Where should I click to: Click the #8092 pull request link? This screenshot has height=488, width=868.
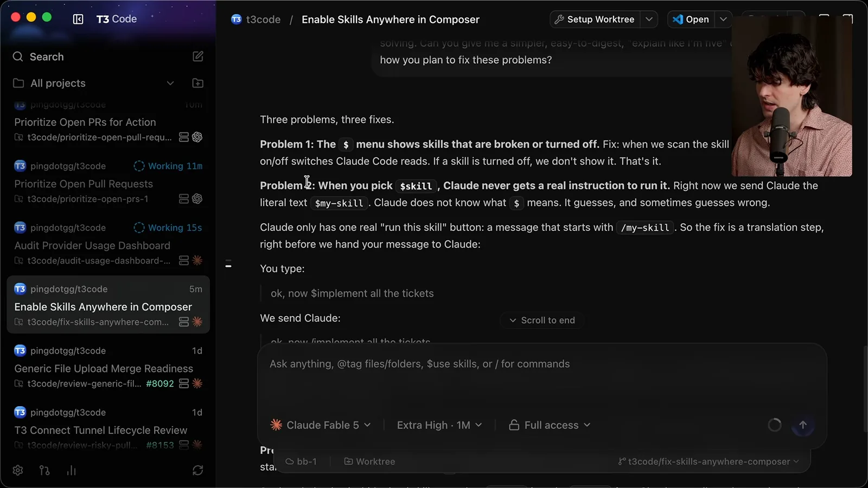click(160, 383)
